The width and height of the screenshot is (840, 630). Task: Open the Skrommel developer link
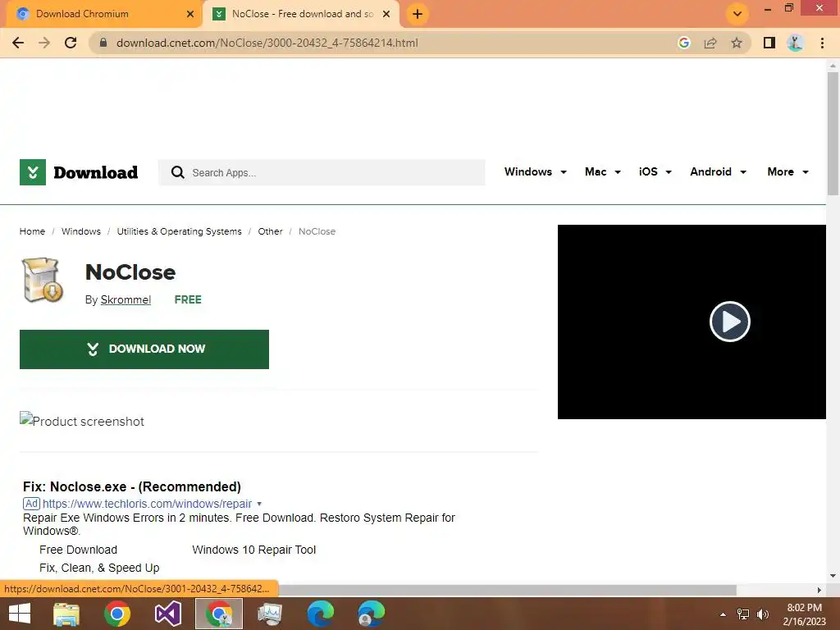coord(126,300)
